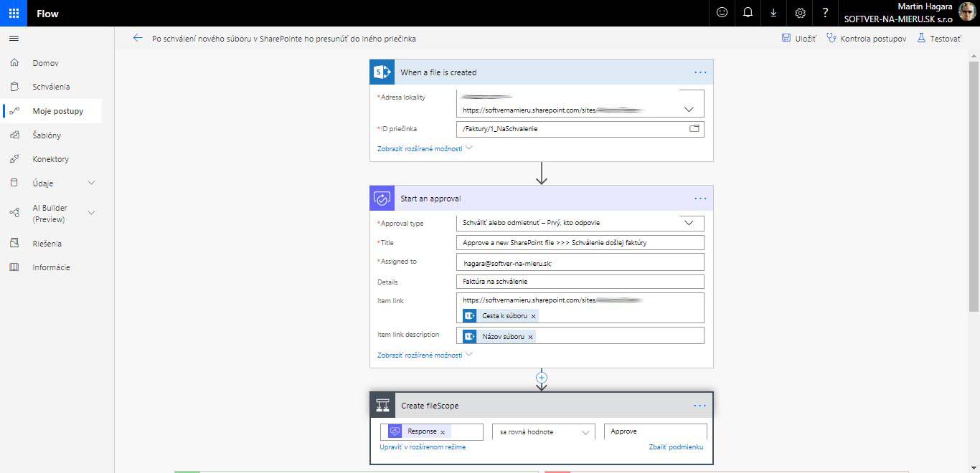Open the folder picker icon in ID priečinka
The image size is (980, 473).
click(x=694, y=129)
